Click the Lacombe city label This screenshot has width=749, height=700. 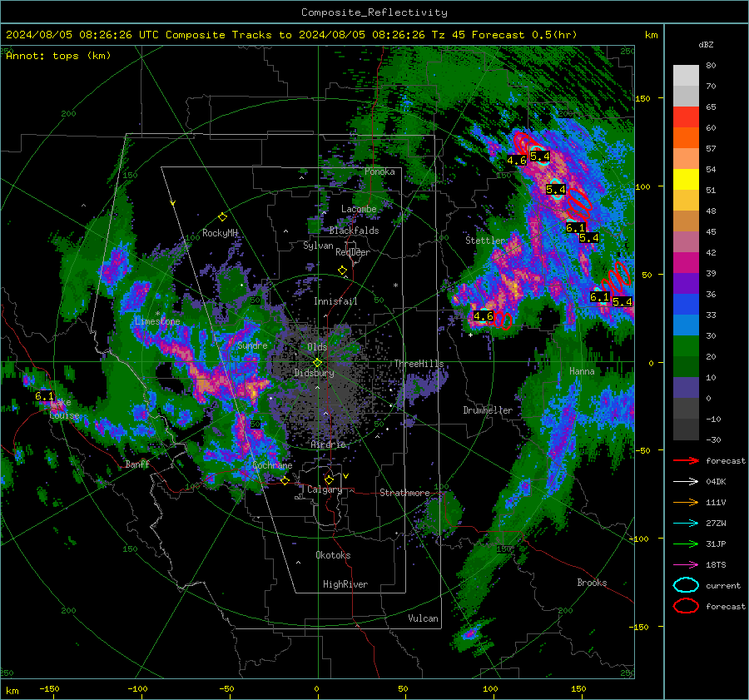point(359,209)
